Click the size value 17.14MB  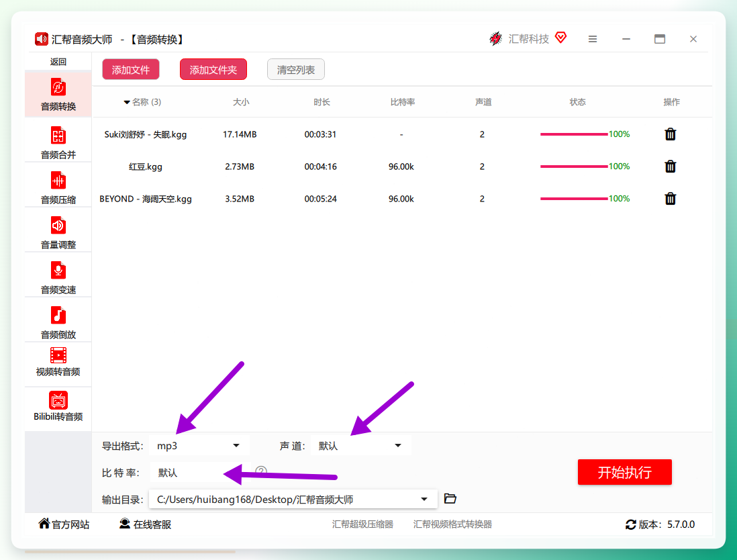(240, 134)
